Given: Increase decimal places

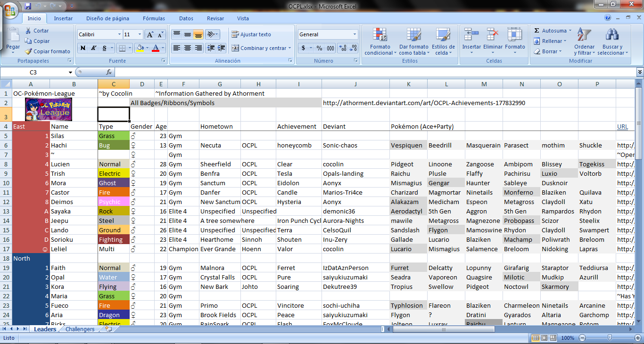Looking at the screenshot, I should click(343, 48).
